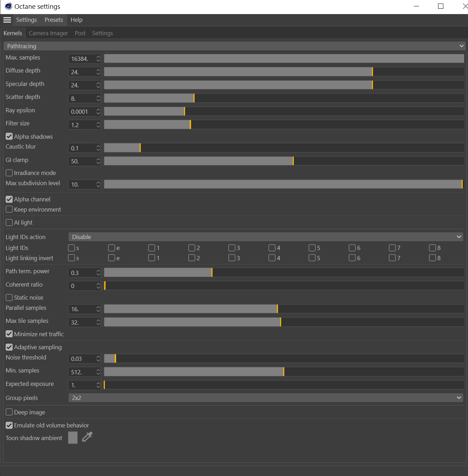Click the Scatter depth slider
This screenshot has height=476, width=468.
click(284, 98)
